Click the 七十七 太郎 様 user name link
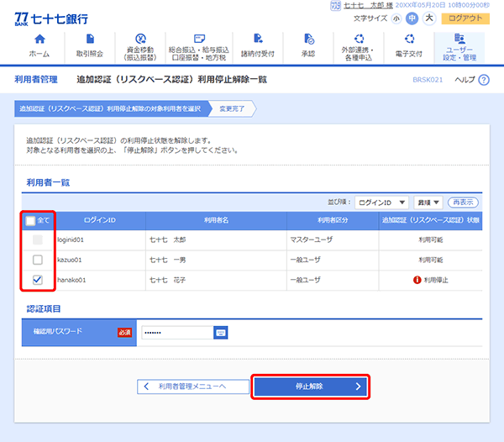This screenshot has width=504, height=442. click(x=369, y=6)
